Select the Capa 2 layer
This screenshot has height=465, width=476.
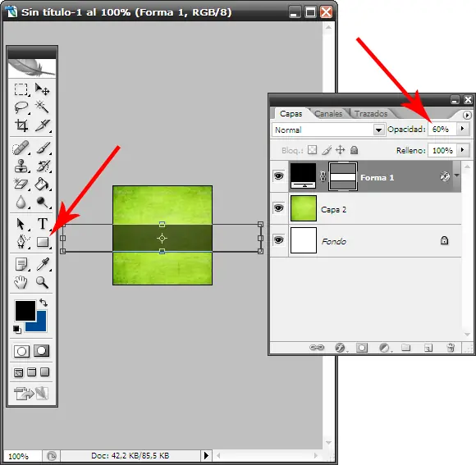(365, 208)
